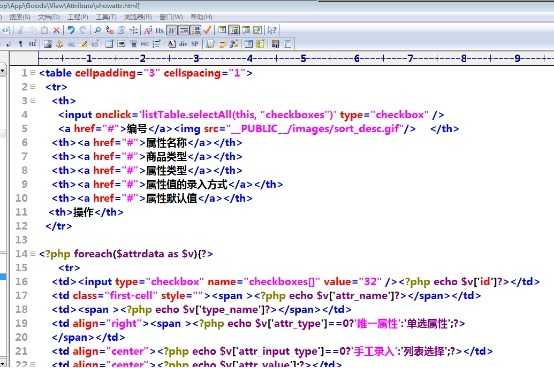Click the blue Undo arrow icon
The height and width of the screenshot is (368, 554).
(71, 30)
